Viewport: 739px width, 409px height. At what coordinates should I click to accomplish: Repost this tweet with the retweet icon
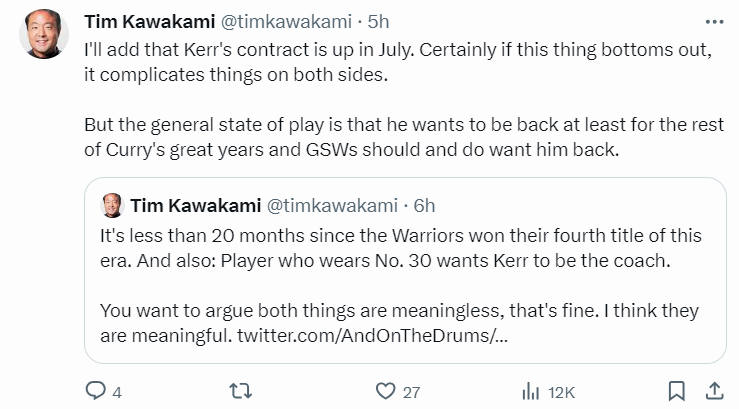click(240, 391)
